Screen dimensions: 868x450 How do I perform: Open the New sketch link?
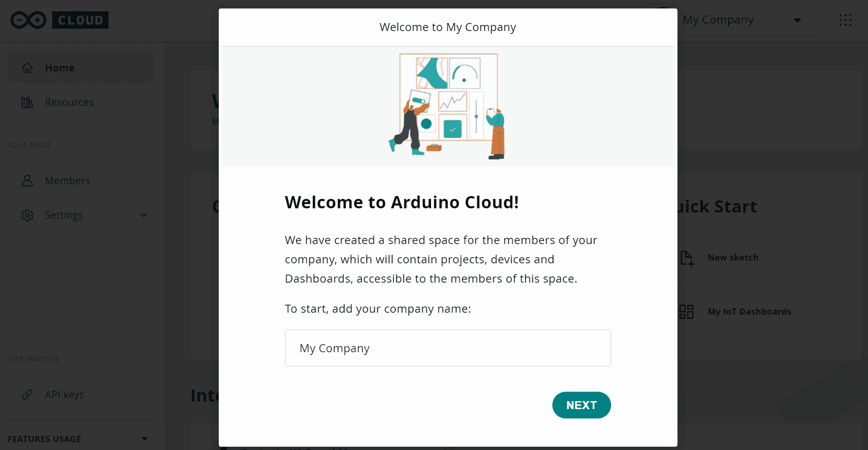pos(733,258)
